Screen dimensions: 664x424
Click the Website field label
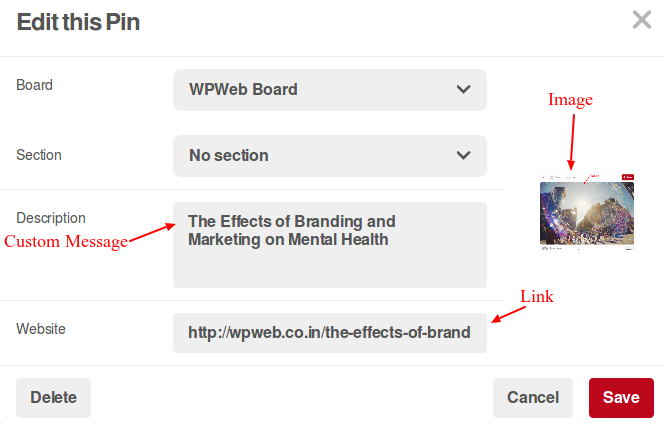tap(42, 328)
